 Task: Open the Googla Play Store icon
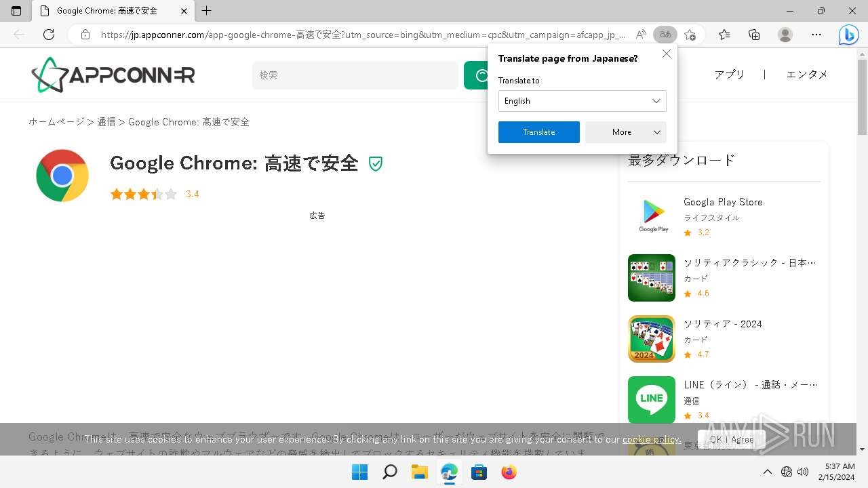(x=652, y=217)
